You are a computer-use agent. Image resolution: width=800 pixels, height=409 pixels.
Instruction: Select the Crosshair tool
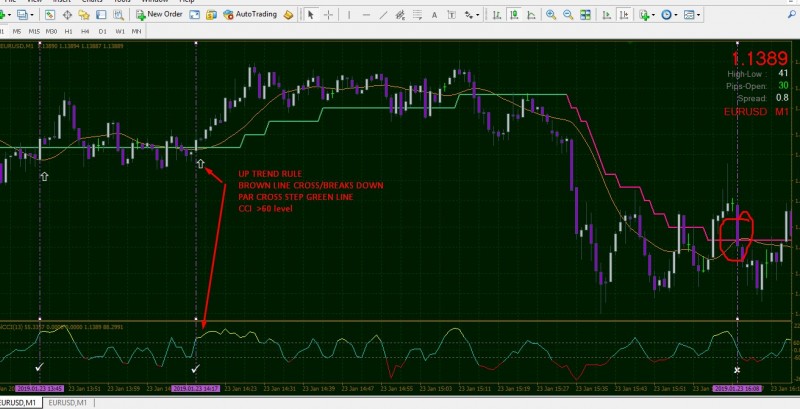click(329, 15)
